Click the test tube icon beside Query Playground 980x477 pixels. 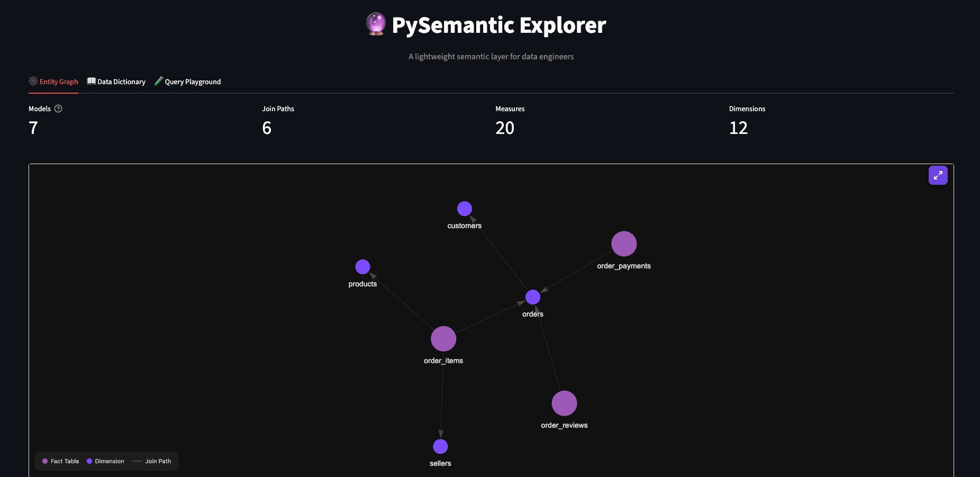158,81
